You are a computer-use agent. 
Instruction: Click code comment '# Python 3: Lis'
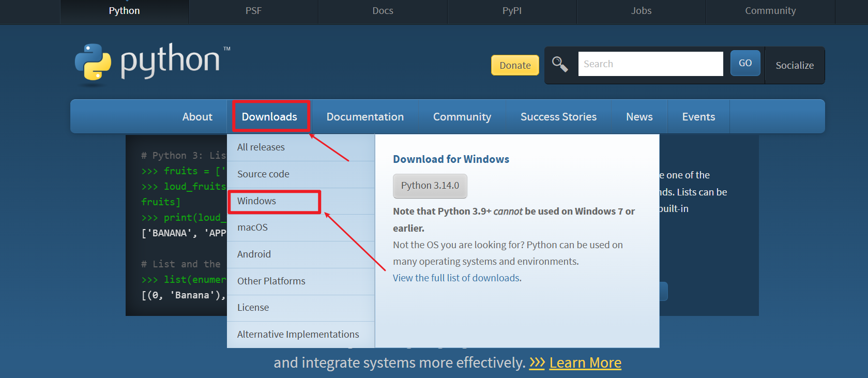pos(184,156)
